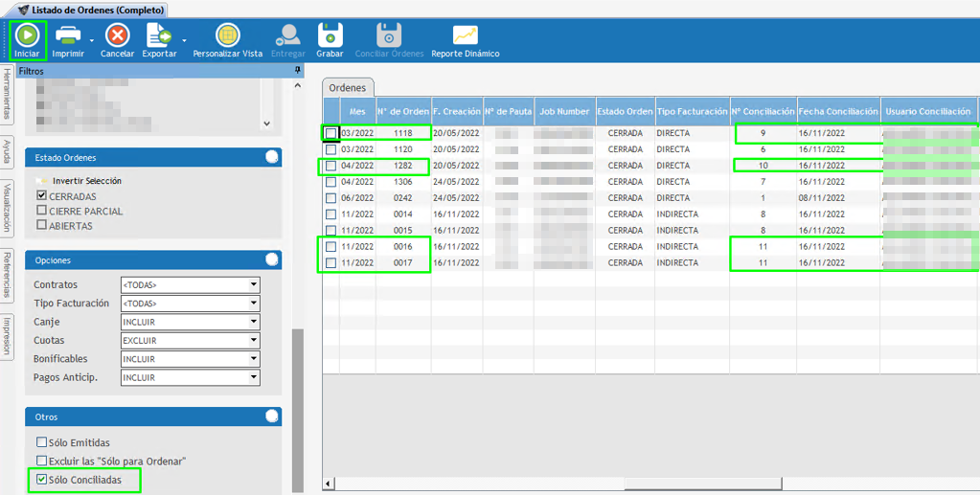
Task: Collapse the Otros section circle button
Action: (x=272, y=416)
